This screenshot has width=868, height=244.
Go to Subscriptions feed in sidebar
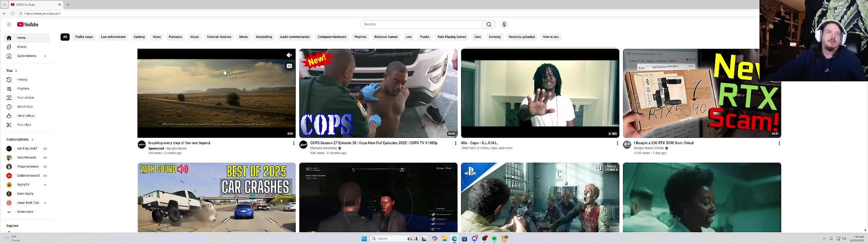click(27, 56)
